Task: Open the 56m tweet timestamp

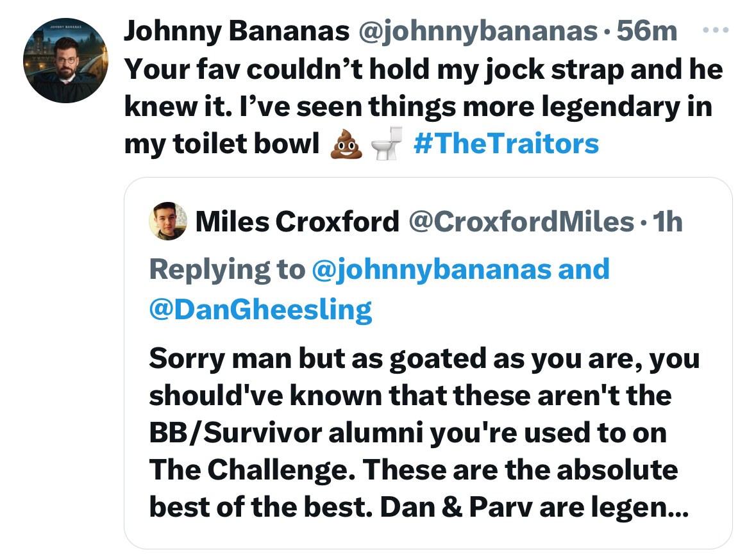Action: point(647,31)
